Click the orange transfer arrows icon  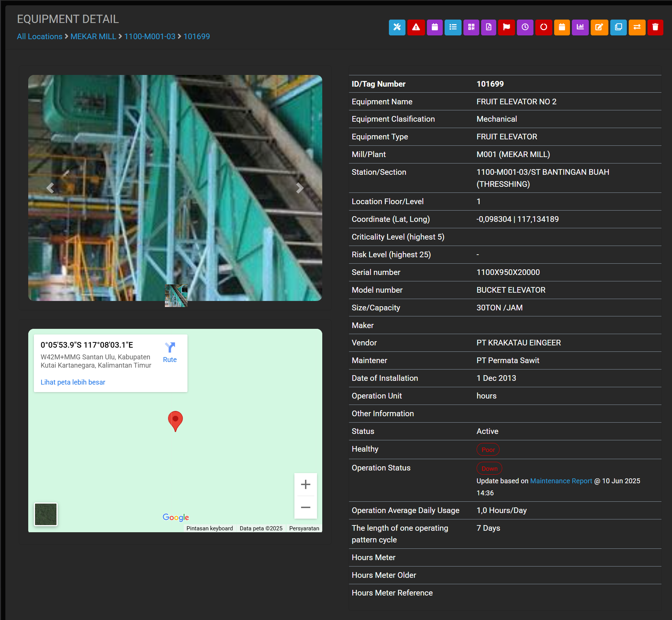click(637, 27)
